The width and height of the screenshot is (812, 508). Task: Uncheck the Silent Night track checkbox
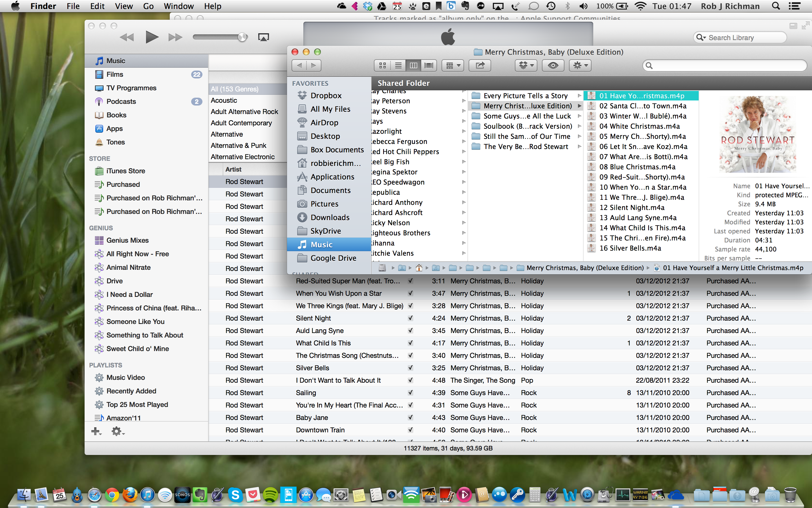[410, 318]
